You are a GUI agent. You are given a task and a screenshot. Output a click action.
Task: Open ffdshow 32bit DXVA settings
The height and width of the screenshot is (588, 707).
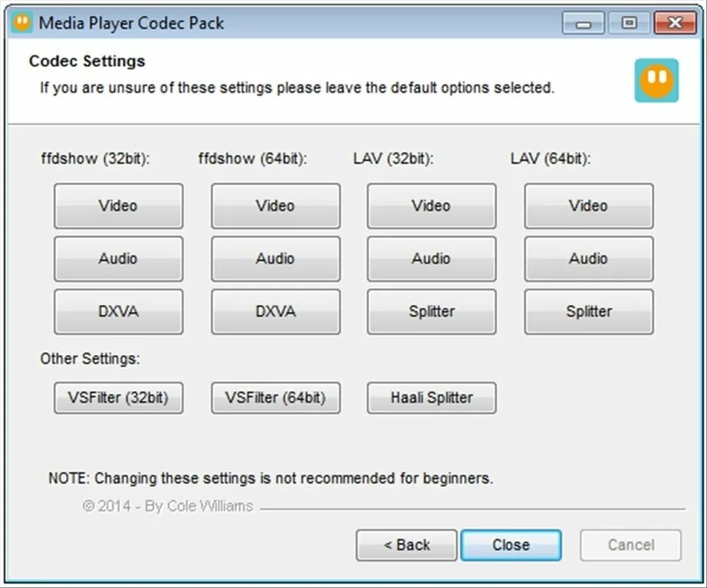tap(119, 311)
